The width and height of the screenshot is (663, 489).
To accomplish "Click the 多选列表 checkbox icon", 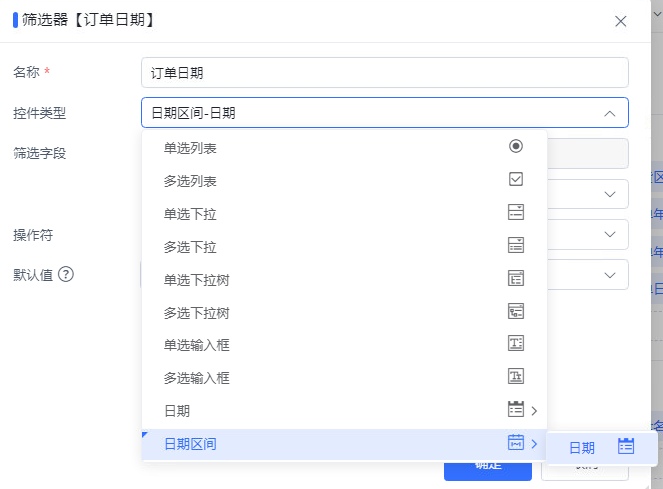I will pyautogui.click(x=515, y=179).
